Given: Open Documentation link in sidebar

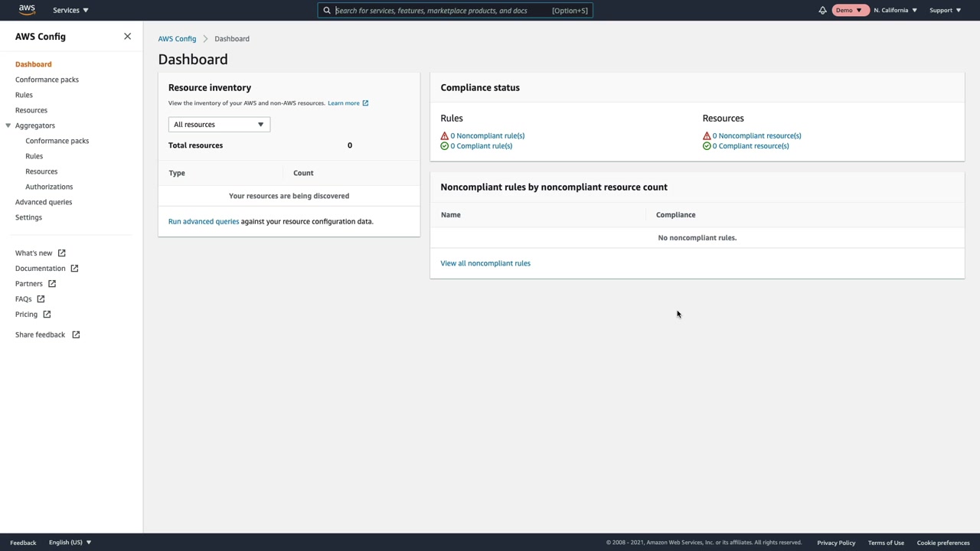Looking at the screenshot, I should point(41,269).
